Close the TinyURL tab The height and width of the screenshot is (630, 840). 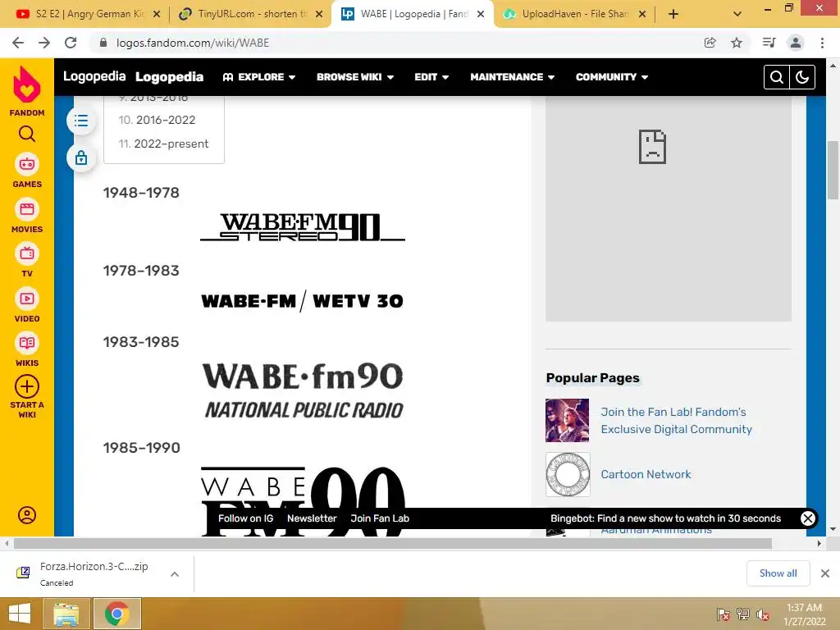click(x=319, y=14)
